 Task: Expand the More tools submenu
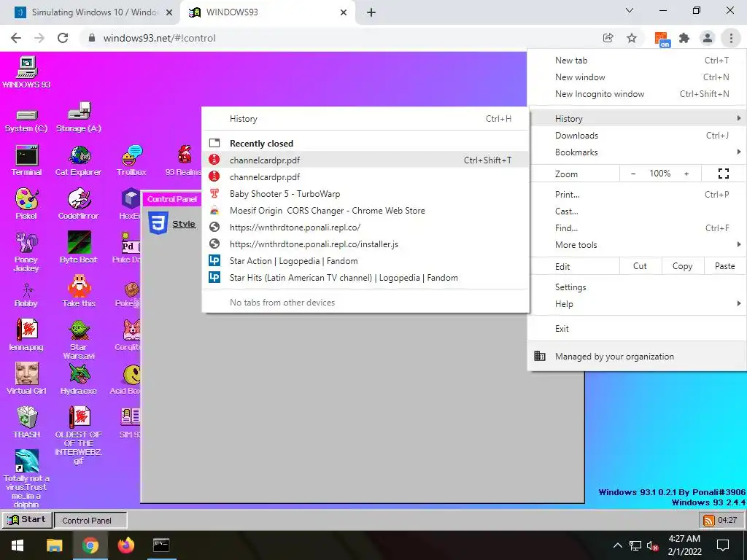[x=638, y=245]
